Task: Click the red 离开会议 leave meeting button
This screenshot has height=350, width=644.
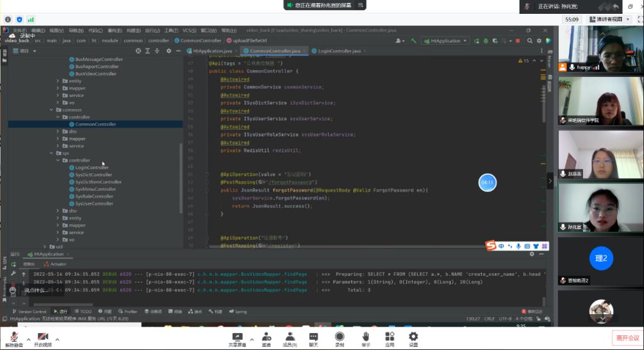Action: tap(626, 338)
